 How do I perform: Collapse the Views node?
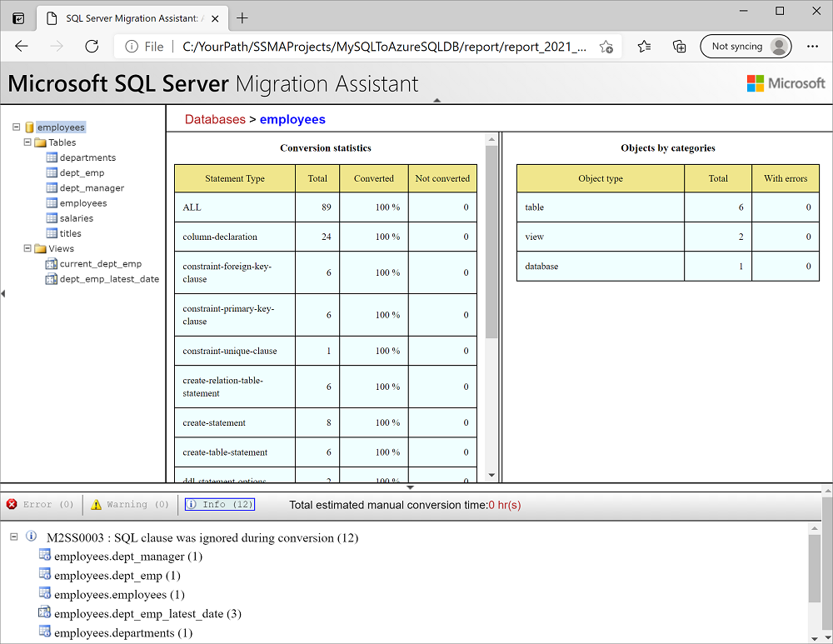point(27,248)
